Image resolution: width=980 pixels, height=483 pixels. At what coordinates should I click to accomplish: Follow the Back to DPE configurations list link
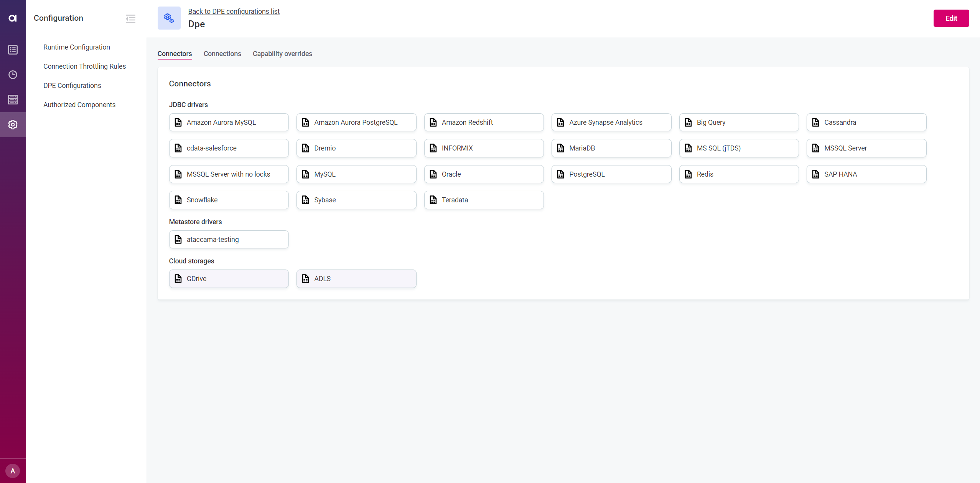click(234, 11)
